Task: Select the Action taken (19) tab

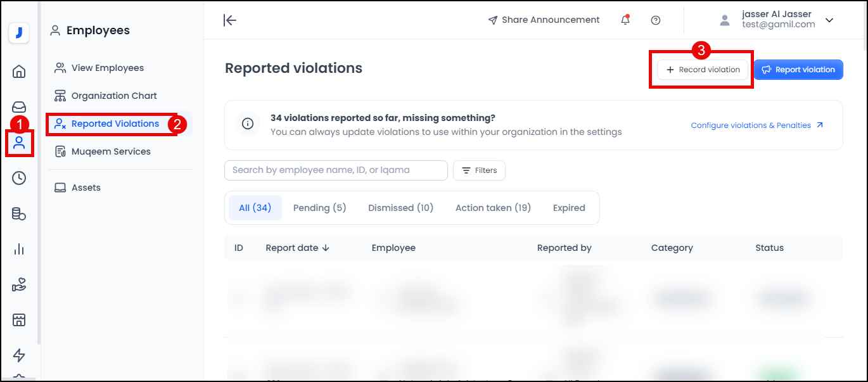Action: click(493, 208)
